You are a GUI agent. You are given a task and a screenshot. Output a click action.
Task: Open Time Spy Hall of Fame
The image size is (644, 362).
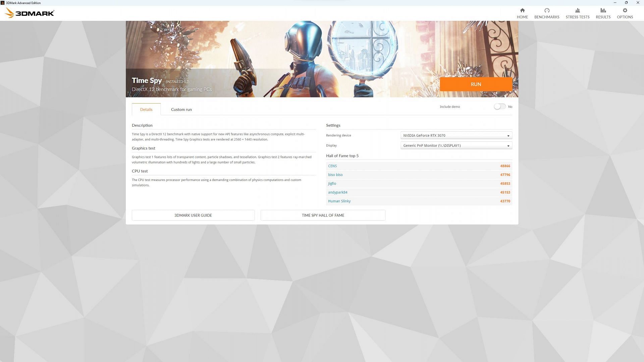point(323,215)
